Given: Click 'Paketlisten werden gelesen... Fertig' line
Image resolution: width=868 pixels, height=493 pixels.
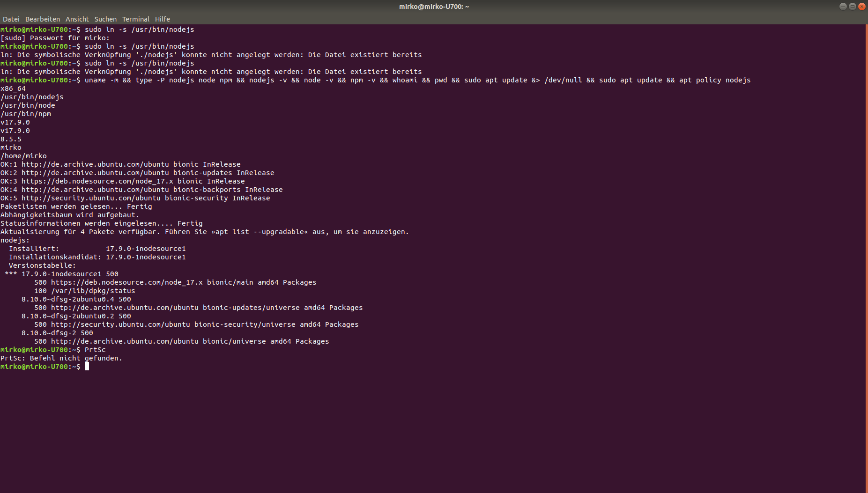Looking at the screenshot, I should click(x=76, y=206).
